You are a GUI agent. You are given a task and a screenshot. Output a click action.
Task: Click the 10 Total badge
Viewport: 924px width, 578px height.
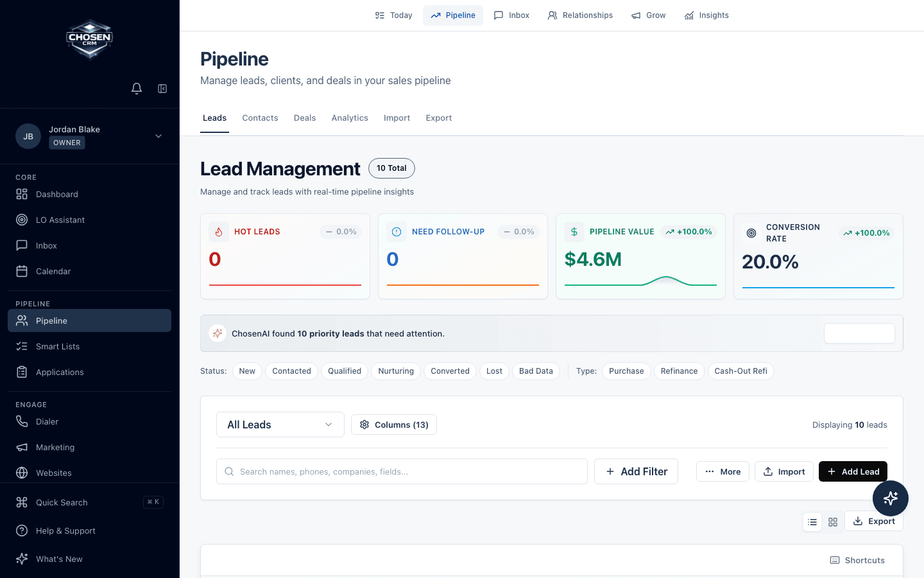tap(391, 168)
